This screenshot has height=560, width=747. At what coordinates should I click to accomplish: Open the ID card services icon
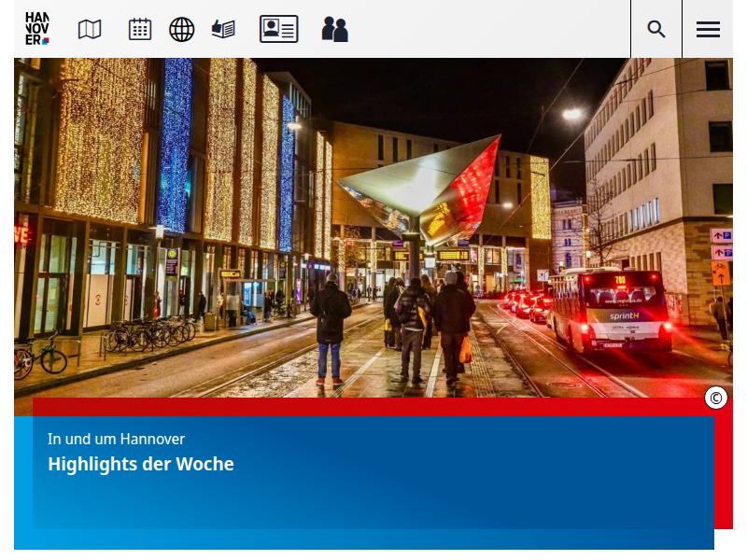(278, 29)
